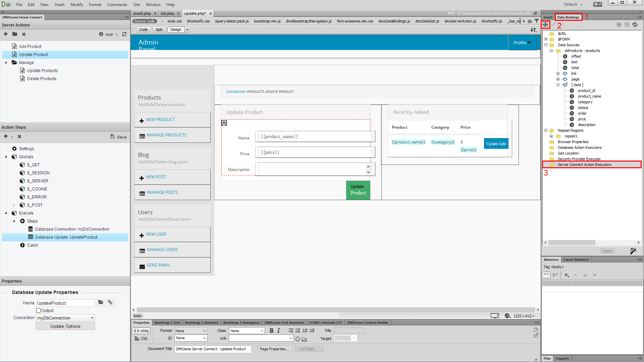644x362 pixels.
Task: Filter related files with funnel icon
Action: coord(537,21)
